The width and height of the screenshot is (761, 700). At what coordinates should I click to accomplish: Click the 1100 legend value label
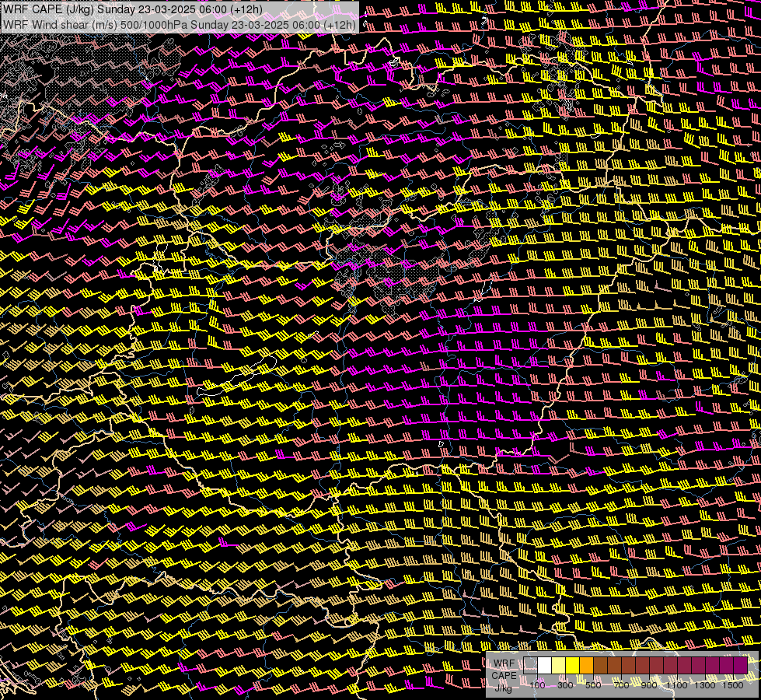676,685
